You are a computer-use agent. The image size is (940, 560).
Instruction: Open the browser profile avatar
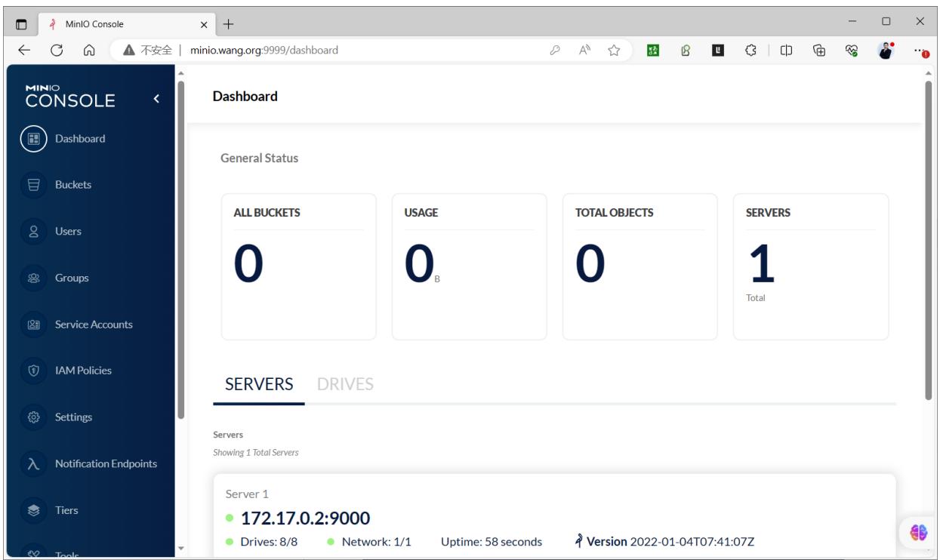[x=886, y=51]
